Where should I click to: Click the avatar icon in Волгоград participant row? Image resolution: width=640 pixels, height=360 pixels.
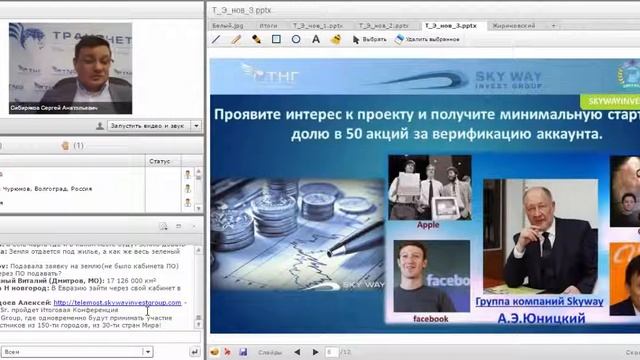[x=187, y=189]
